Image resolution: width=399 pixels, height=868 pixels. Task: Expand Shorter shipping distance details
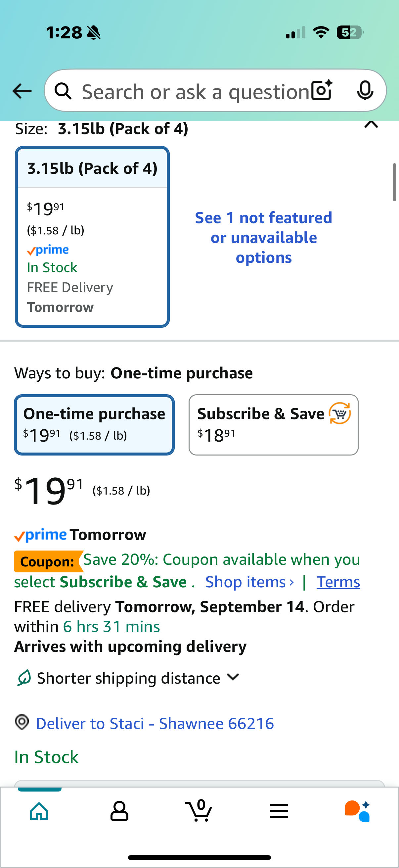[x=128, y=678]
